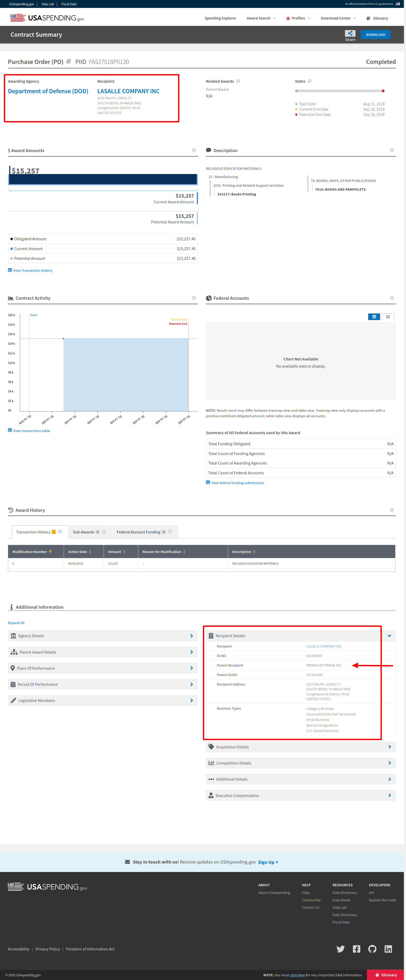The image size is (406, 980).
Task: Sort by Modification Number column arrows
Action: click(50, 552)
